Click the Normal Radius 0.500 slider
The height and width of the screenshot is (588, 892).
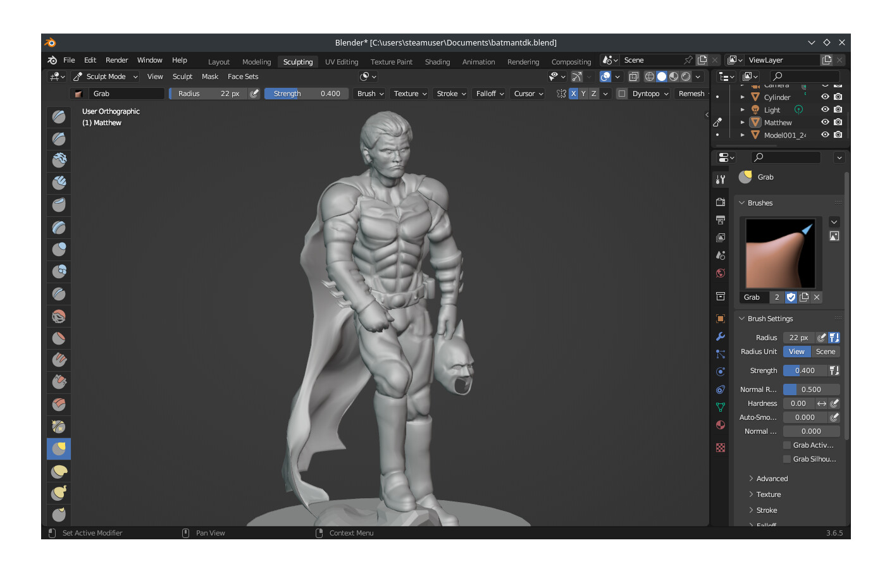(x=811, y=389)
